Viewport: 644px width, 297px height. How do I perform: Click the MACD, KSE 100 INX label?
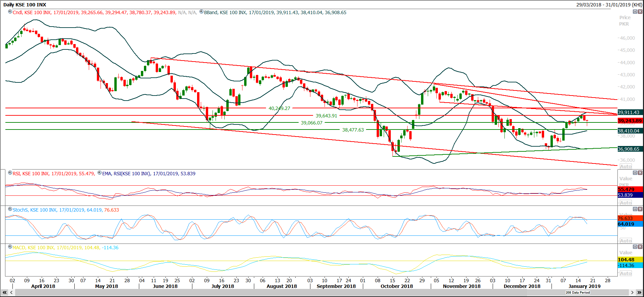coord(33,248)
